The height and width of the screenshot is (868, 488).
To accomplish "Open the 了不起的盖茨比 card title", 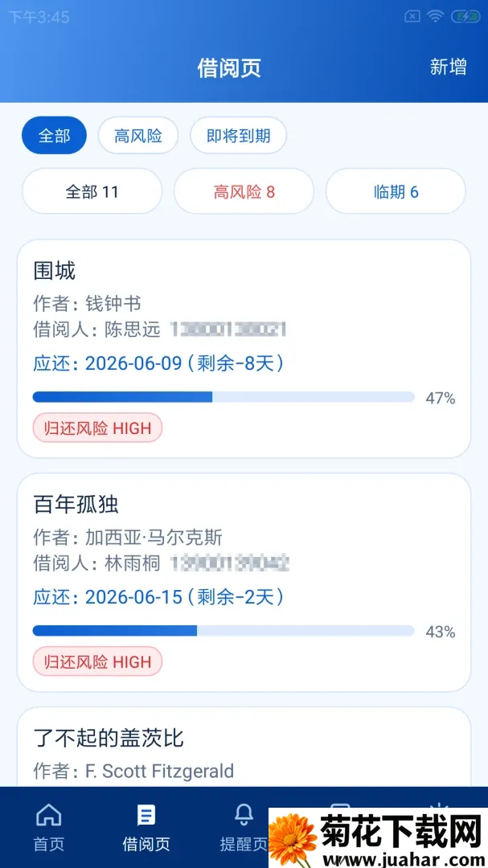I will [x=108, y=739].
